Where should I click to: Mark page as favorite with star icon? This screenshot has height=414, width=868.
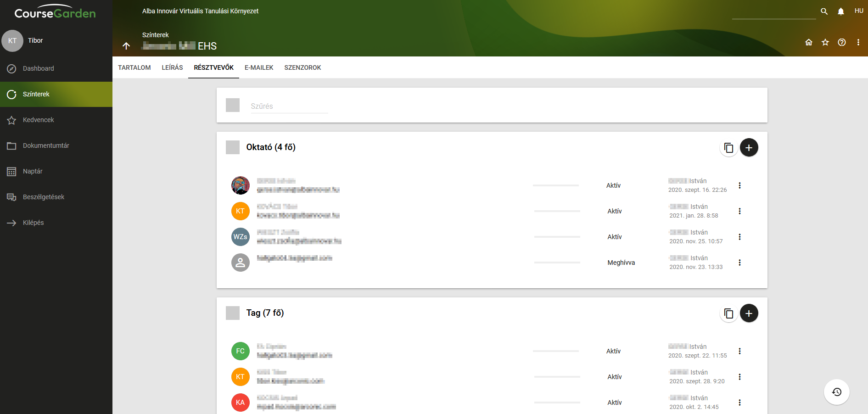point(825,42)
